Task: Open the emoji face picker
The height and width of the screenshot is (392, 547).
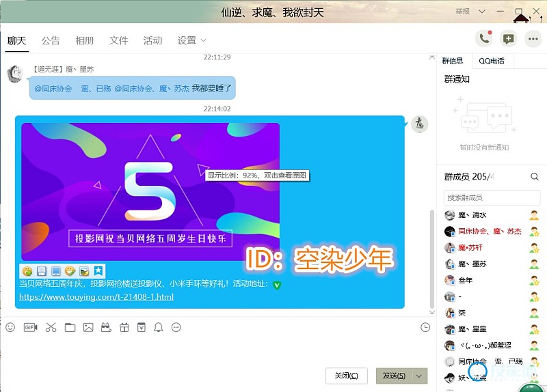Action: point(10,327)
